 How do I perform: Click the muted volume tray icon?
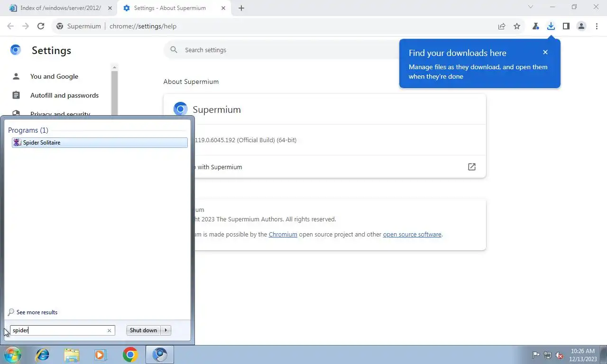coord(559,355)
